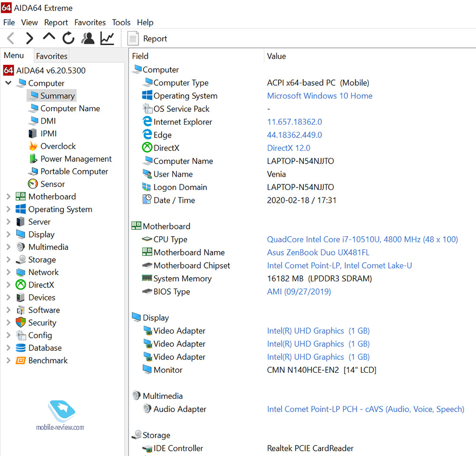Click the Edge browser icon in field list
This screenshot has height=456, width=476.
[147, 135]
